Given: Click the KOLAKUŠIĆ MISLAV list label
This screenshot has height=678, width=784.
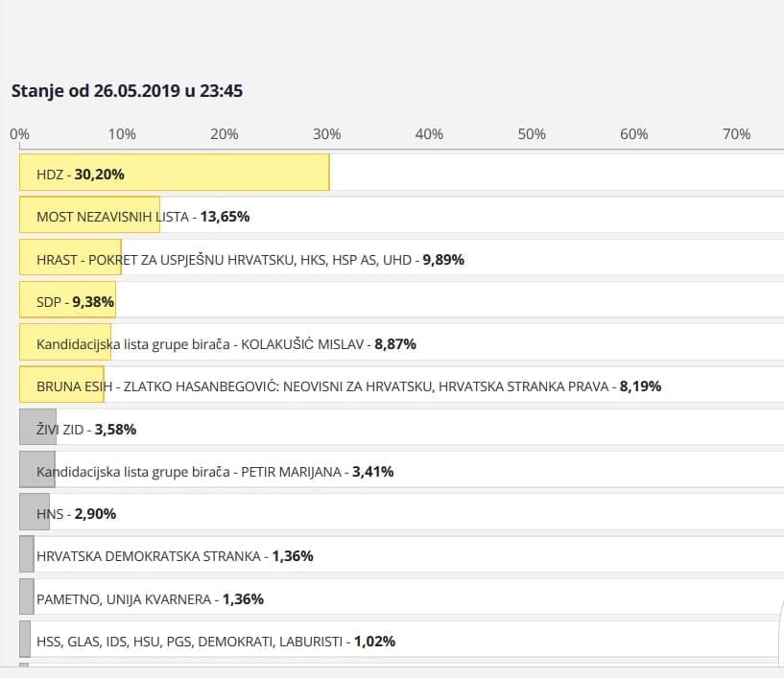Looking at the screenshot, I should click(x=226, y=343).
